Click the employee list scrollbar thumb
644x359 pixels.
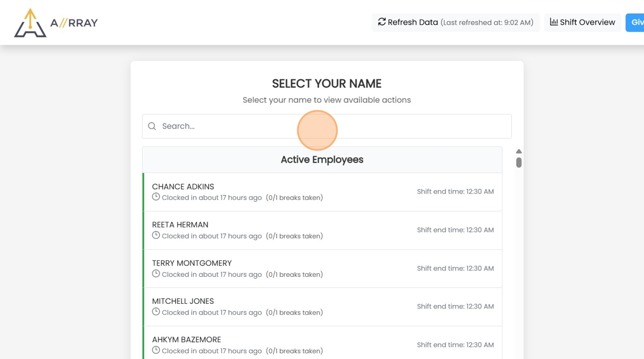tap(519, 163)
